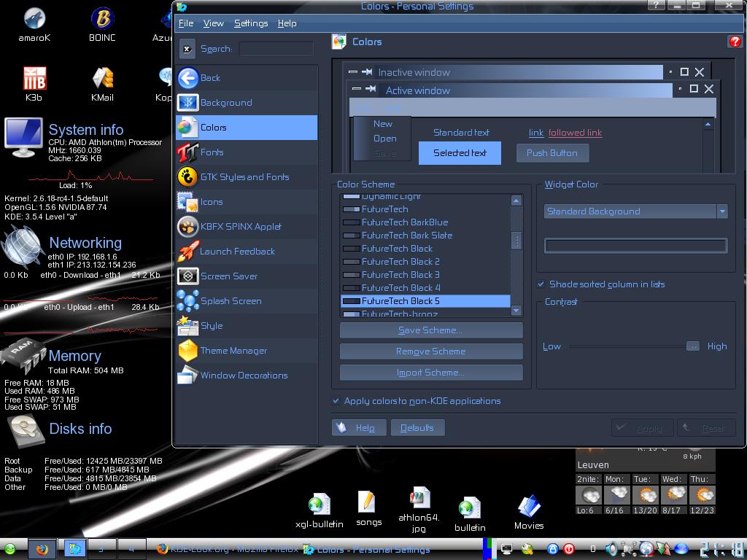Screen dimensions: 747x560
Task: Click the followed link in preview
Action: coord(575,133)
